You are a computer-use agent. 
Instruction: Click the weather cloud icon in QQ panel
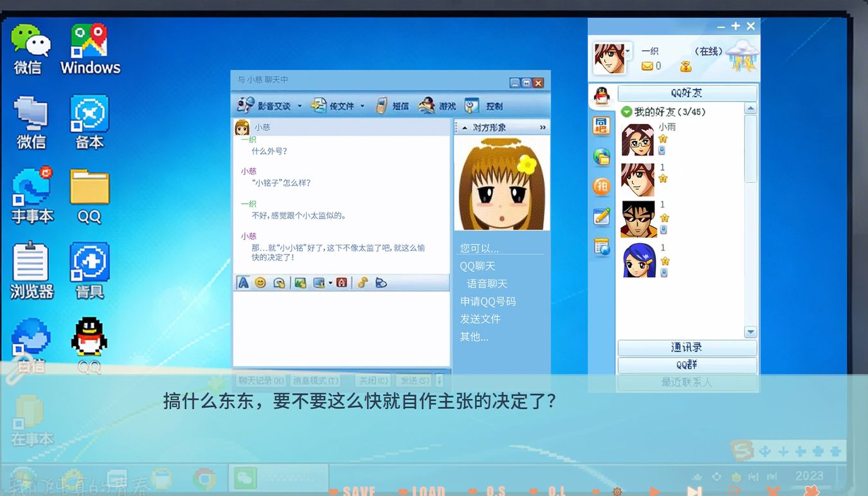pos(743,56)
